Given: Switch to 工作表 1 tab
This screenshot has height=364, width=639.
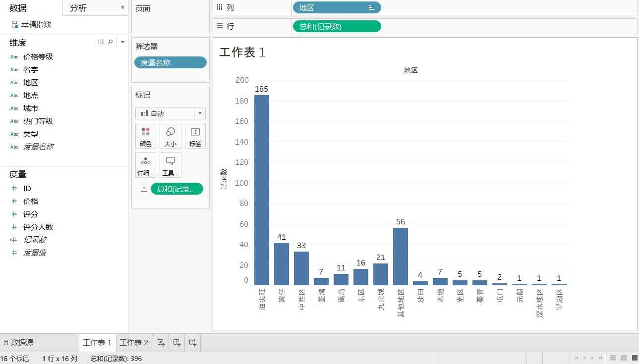Looking at the screenshot, I should [x=97, y=342].
